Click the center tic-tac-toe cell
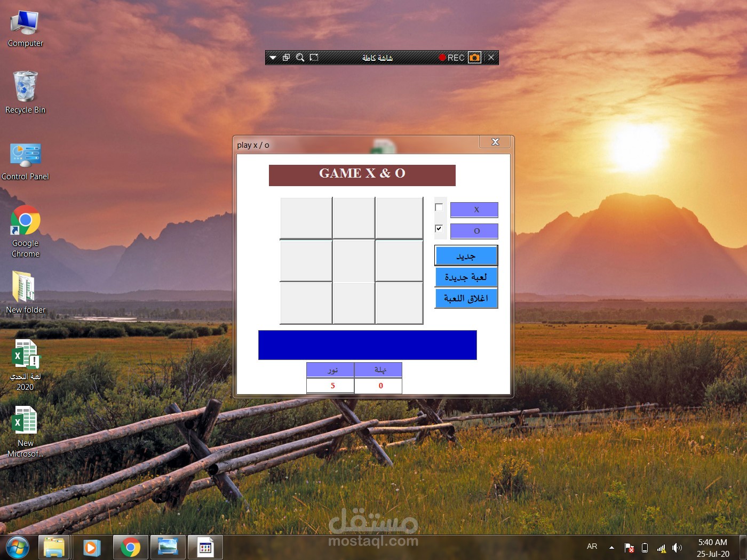Screen dimensions: 747x560 tap(354, 261)
